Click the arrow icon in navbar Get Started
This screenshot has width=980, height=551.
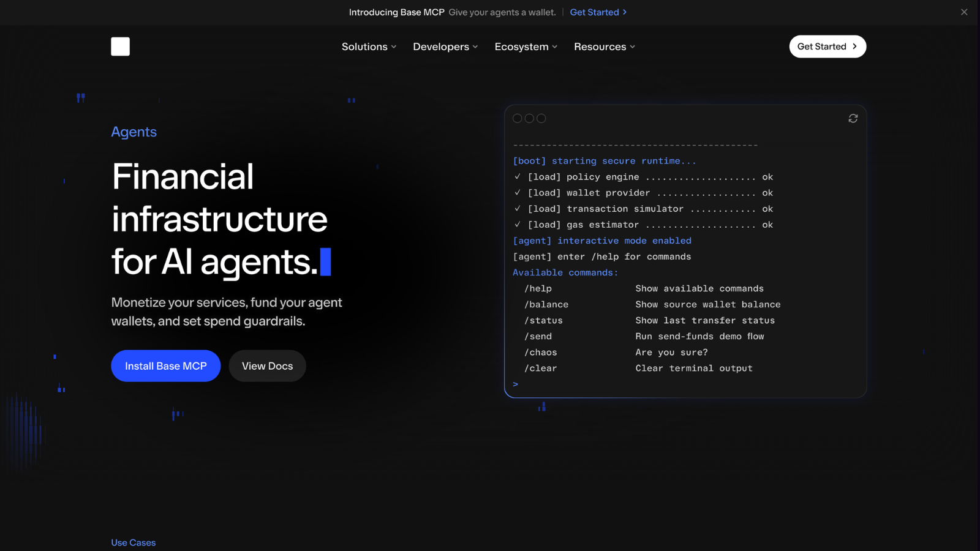855,47
